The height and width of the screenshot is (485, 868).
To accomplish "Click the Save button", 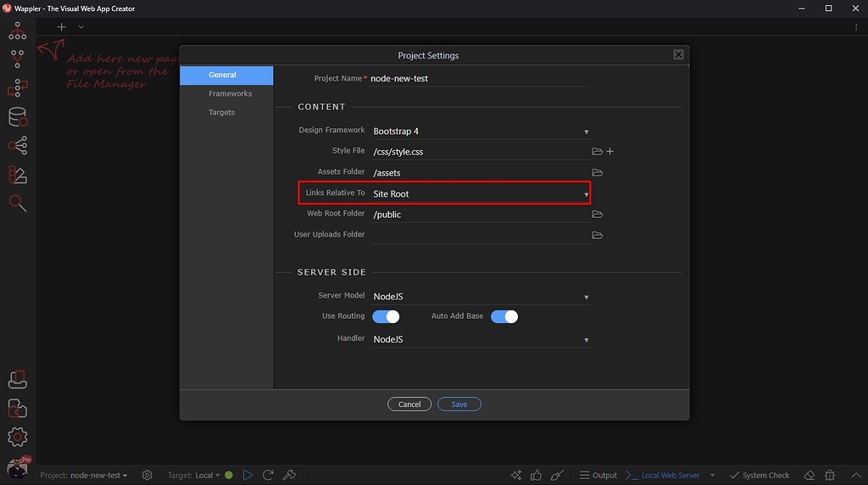I will coord(459,404).
